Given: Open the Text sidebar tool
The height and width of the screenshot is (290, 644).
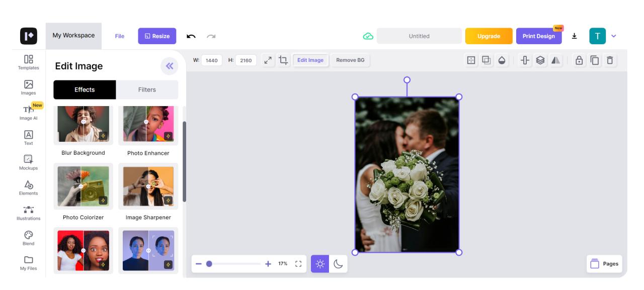Looking at the screenshot, I should 29,138.
